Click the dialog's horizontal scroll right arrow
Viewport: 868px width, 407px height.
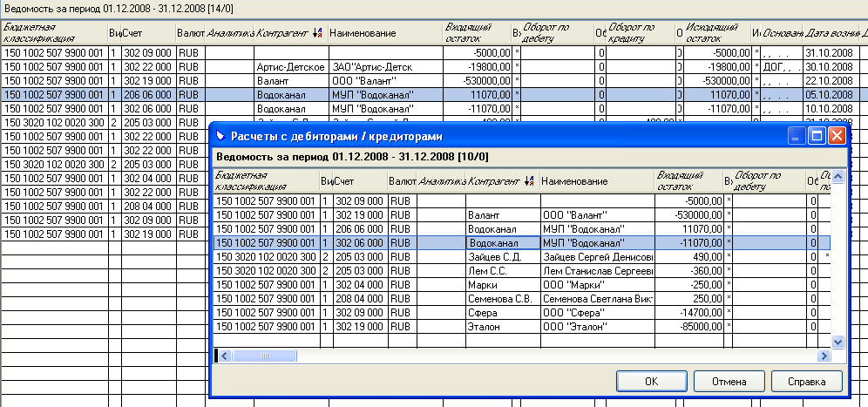824,356
